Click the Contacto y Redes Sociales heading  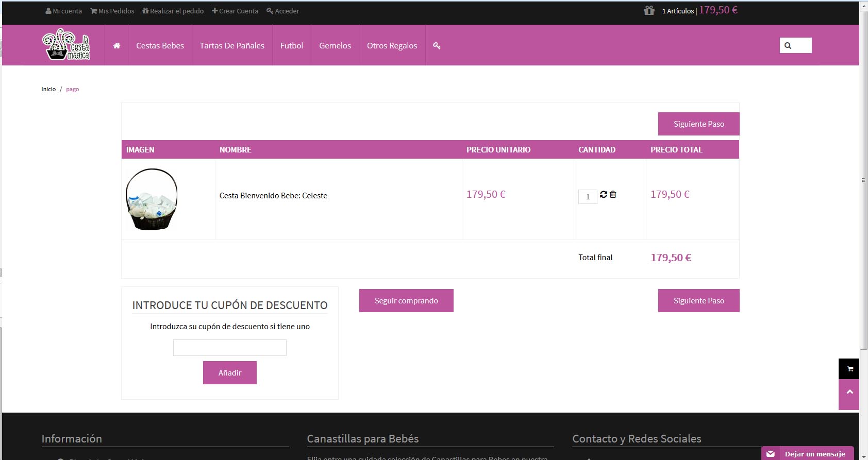[x=637, y=439]
